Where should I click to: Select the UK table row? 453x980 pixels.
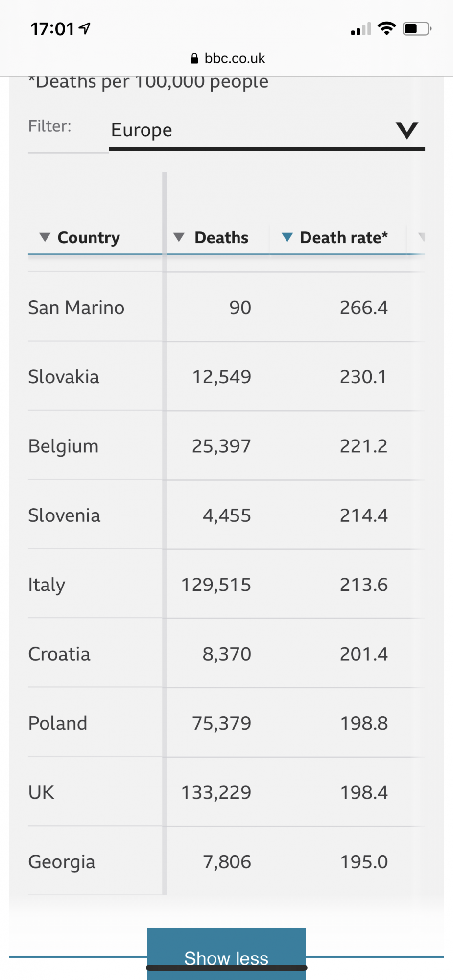click(226, 792)
